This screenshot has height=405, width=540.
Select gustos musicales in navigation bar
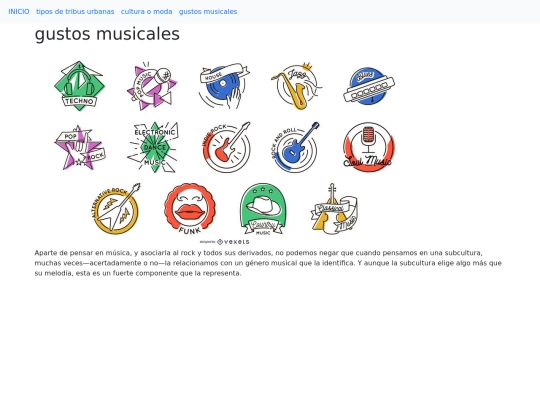point(208,12)
